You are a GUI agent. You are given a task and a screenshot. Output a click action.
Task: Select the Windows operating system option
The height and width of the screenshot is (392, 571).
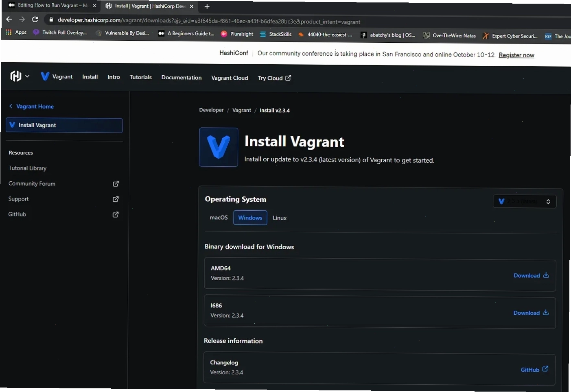(250, 218)
